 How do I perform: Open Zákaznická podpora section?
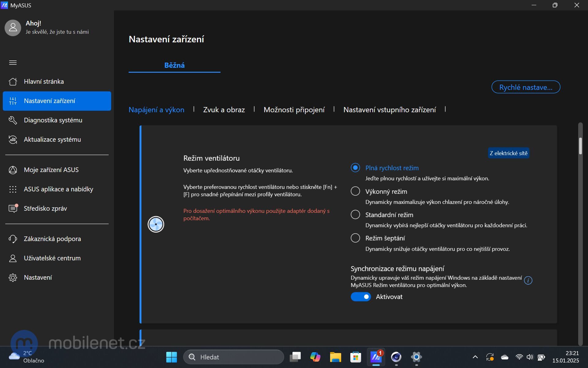point(52,239)
